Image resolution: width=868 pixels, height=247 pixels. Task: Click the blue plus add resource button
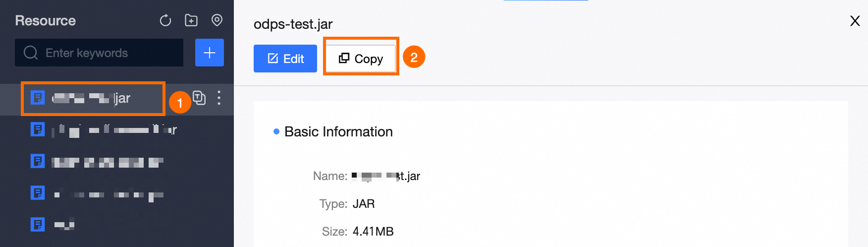210,53
